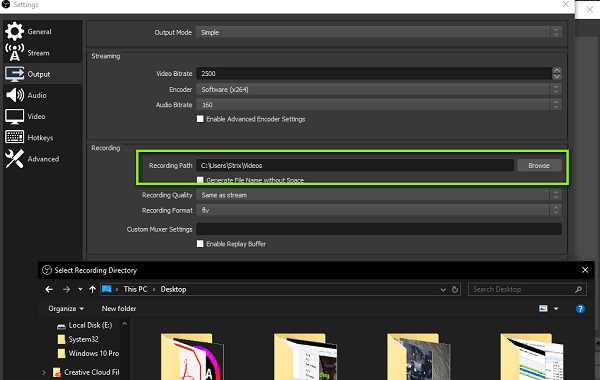Image resolution: width=600 pixels, height=380 pixels.
Task: Click the Recording Path text field
Action: (x=355, y=165)
